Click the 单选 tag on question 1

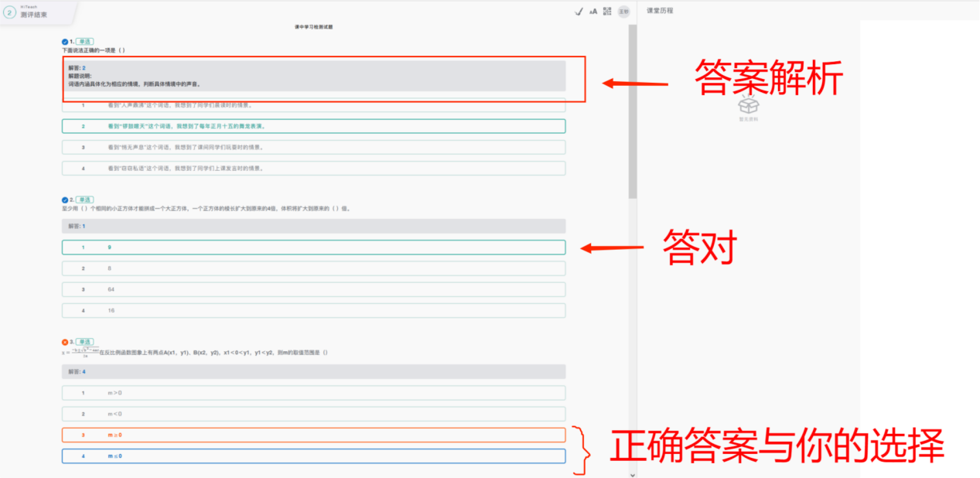coord(84,41)
